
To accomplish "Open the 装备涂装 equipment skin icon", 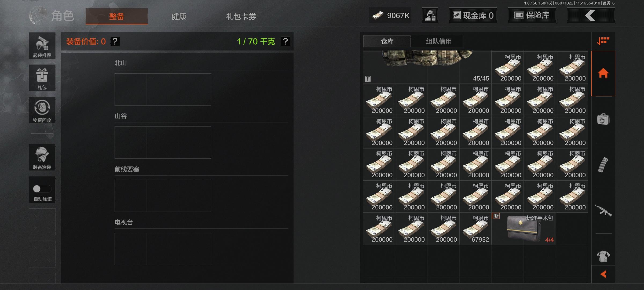I will coord(42,157).
